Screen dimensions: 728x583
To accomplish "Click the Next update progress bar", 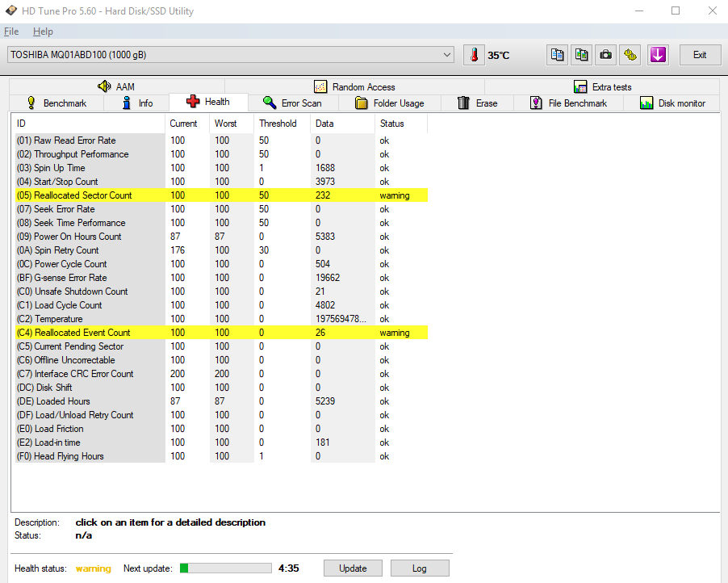I will click(x=226, y=568).
